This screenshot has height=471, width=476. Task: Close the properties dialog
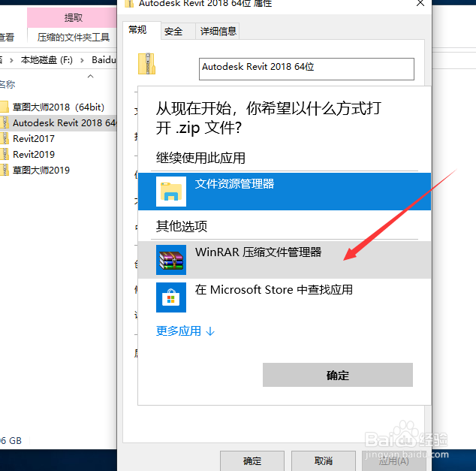tap(420, 3)
